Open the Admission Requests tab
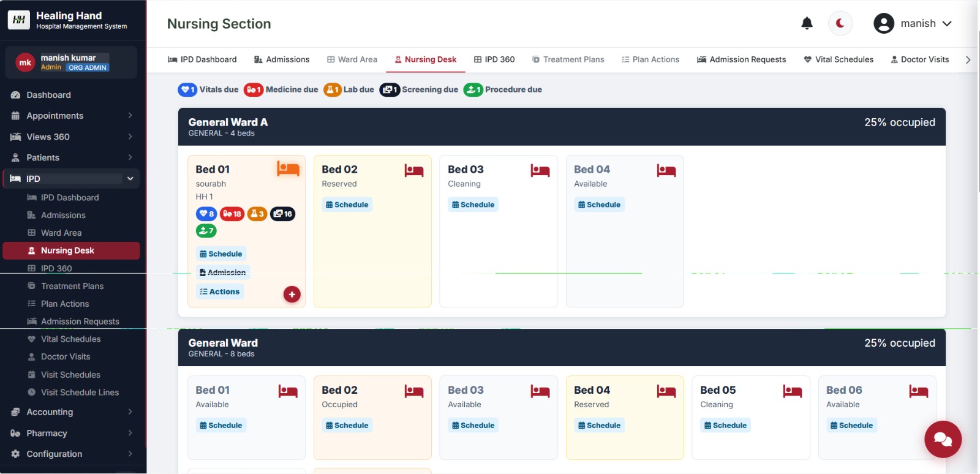980x474 pixels. click(742, 59)
